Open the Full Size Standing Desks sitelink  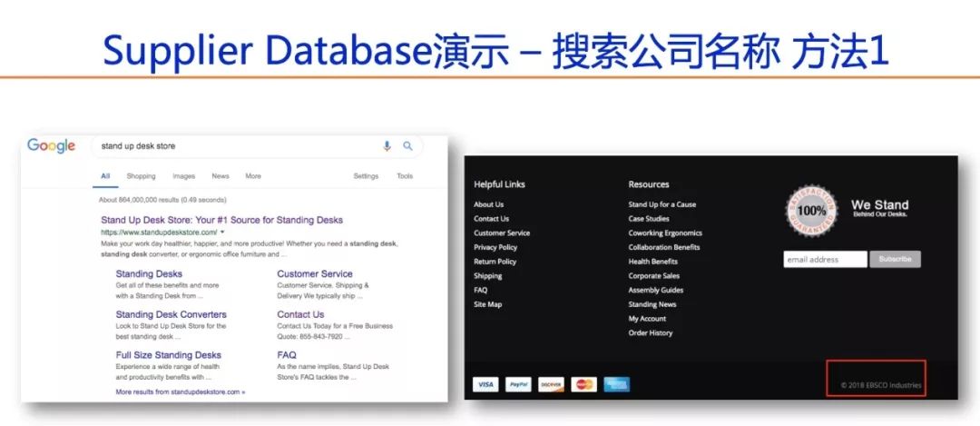[168, 354]
